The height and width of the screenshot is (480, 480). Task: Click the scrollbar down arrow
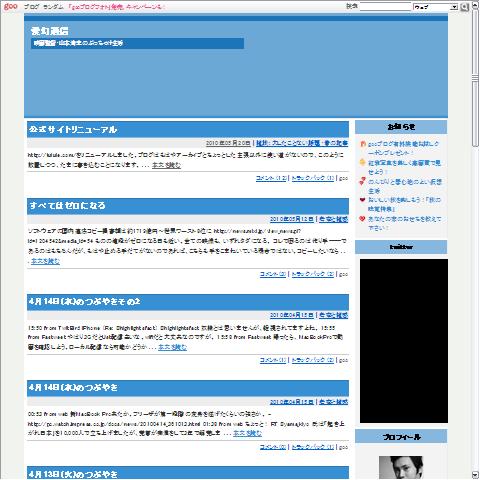tap(475, 475)
